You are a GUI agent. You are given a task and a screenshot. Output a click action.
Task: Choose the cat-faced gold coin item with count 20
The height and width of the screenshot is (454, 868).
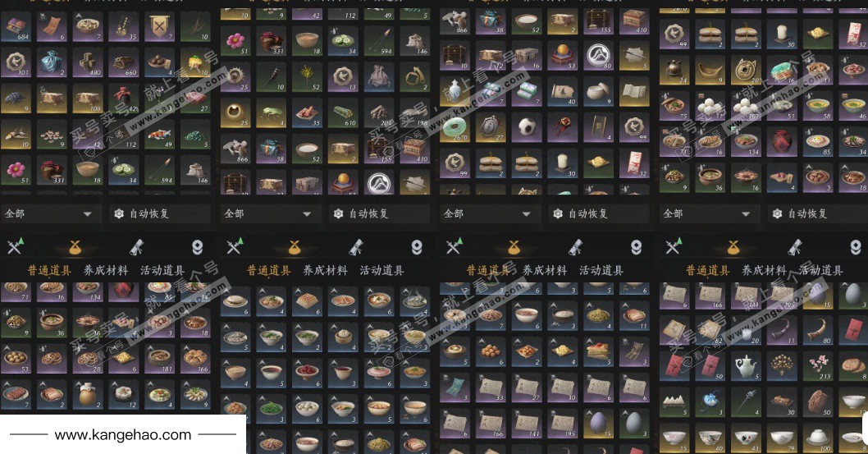[x=746, y=71]
